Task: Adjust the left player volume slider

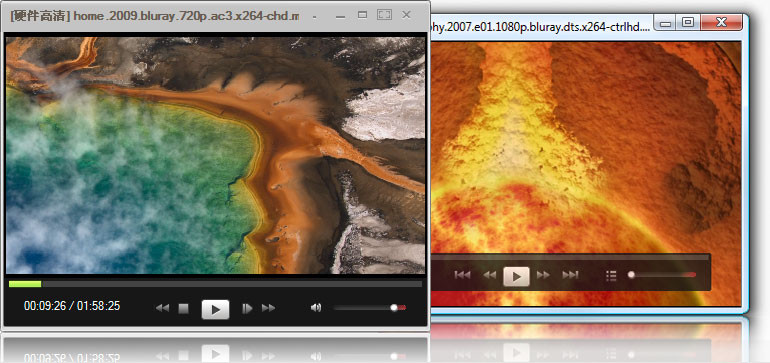Action: pyautogui.click(x=370, y=308)
